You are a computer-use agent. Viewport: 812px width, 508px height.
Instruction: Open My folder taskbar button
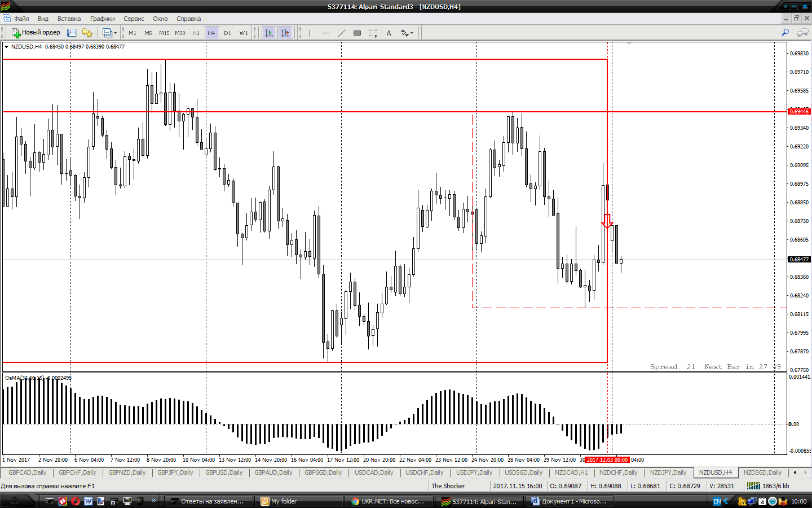point(299,501)
